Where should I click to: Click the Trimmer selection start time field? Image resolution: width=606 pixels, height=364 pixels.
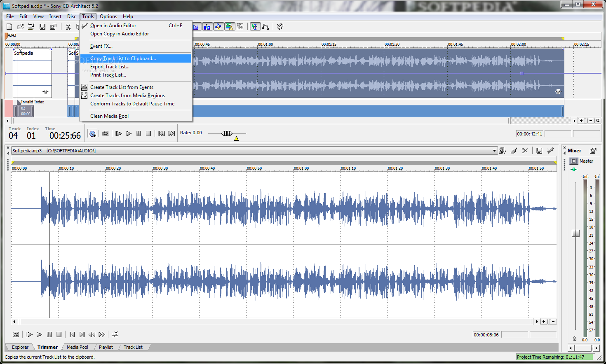click(x=486, y=335)
